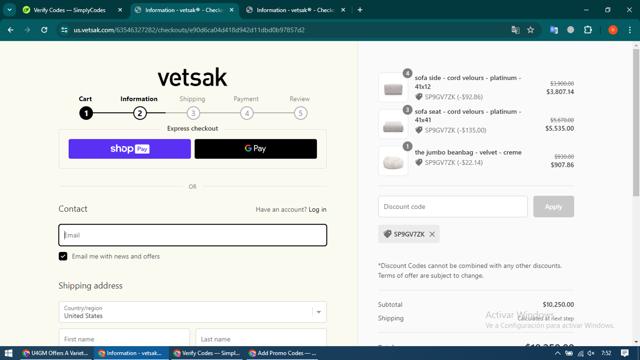Switch to U4GM Offers taskbar window

(55, 353)
